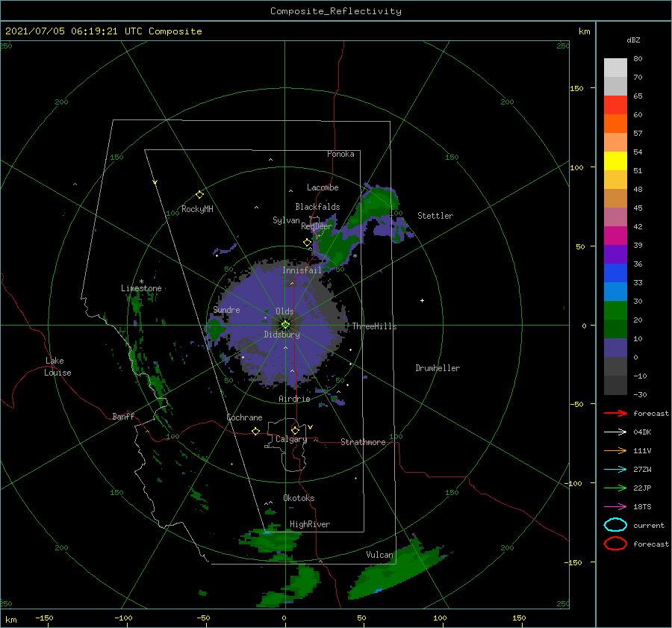The width and height of the screenshot is (672, 628).
Task: Click the yellow diamond marker below RedDeer
Action: (x=308, y=243)
